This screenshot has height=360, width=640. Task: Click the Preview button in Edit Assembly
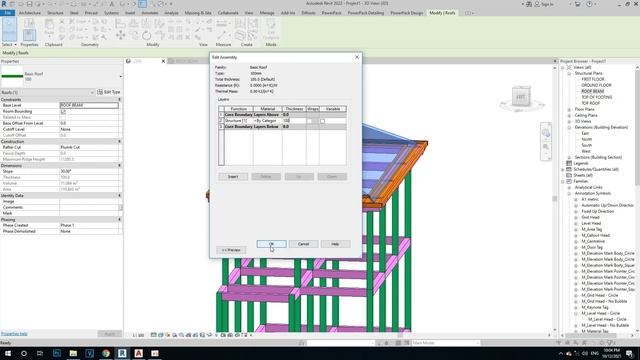tap(231, 250)
